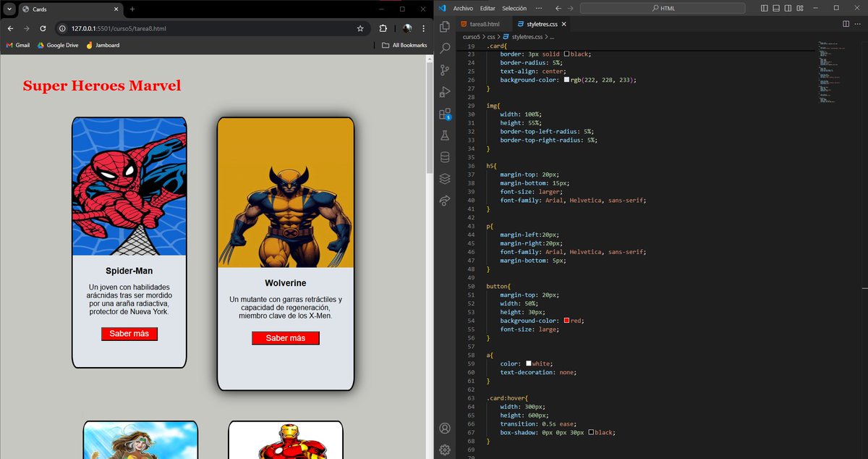Open Accounts icon in VS Code

[445, 429]
